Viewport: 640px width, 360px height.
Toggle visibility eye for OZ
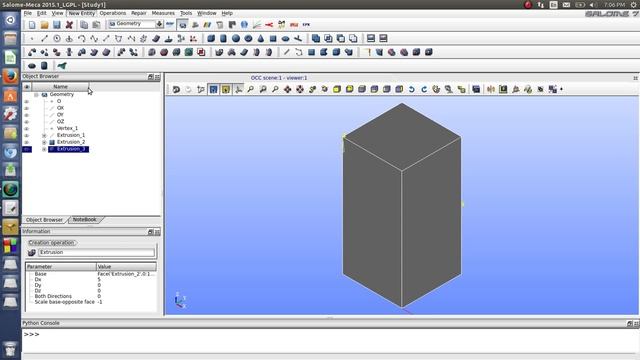[27, 121]
